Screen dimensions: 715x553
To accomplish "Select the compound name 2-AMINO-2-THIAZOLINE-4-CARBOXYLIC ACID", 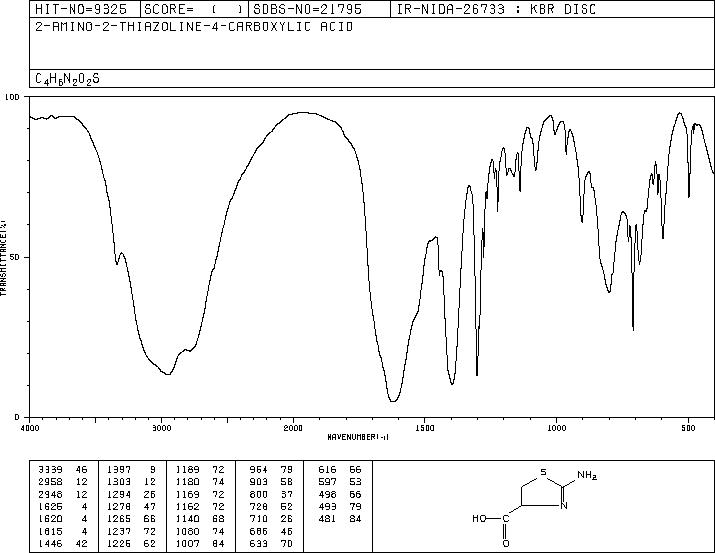I will [194, 27].
